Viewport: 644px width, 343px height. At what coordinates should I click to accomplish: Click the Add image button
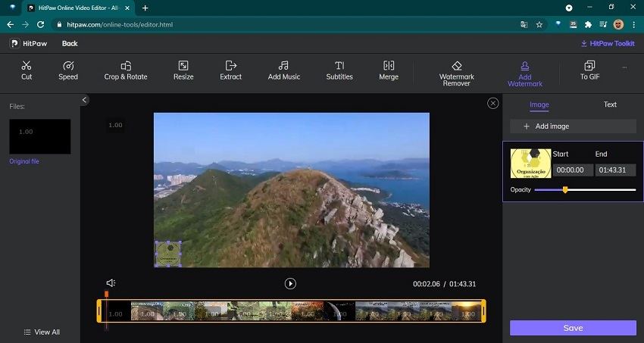click(x=573, y=126)
